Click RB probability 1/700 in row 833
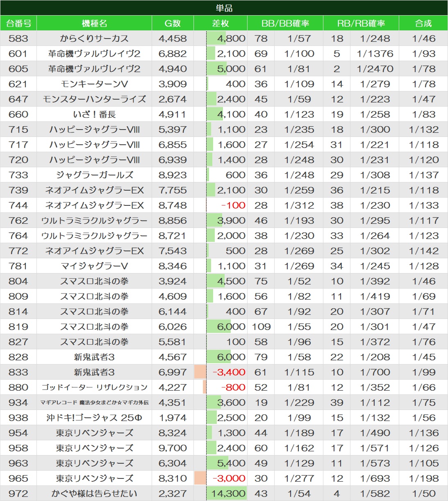 pos(375,372)
